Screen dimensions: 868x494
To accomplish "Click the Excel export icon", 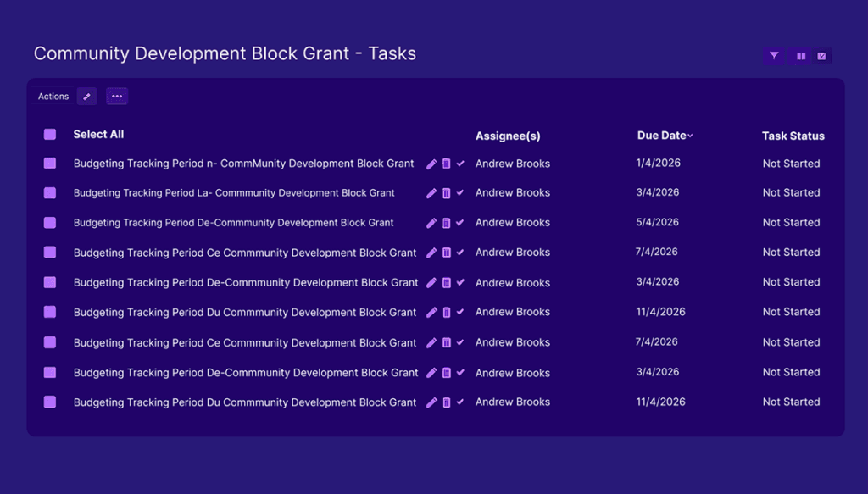I will point(821,56).
